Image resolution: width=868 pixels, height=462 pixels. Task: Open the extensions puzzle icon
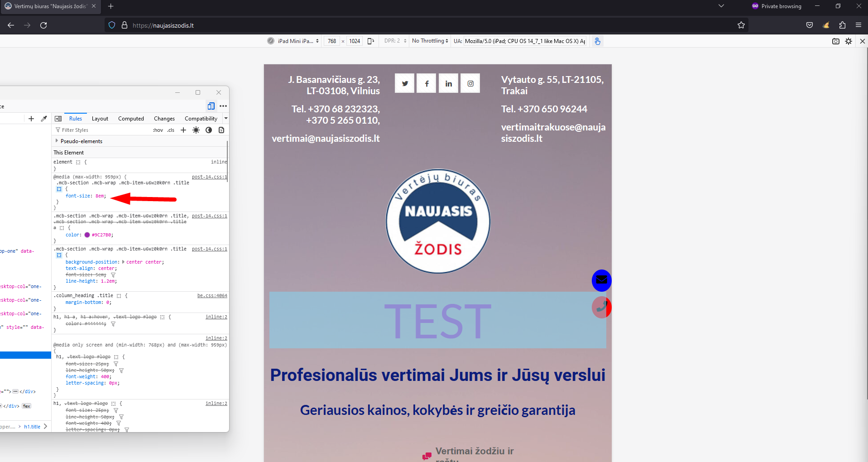[842, 25]
